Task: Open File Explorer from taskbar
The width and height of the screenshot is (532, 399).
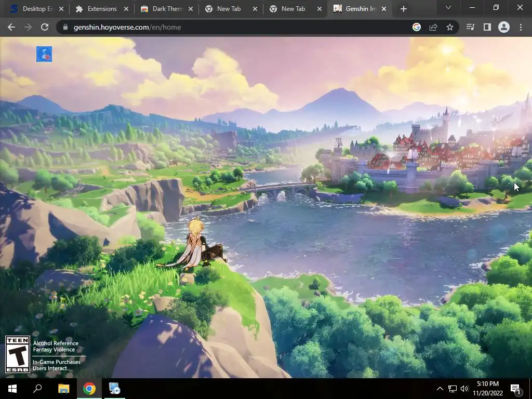Action: 63,389
